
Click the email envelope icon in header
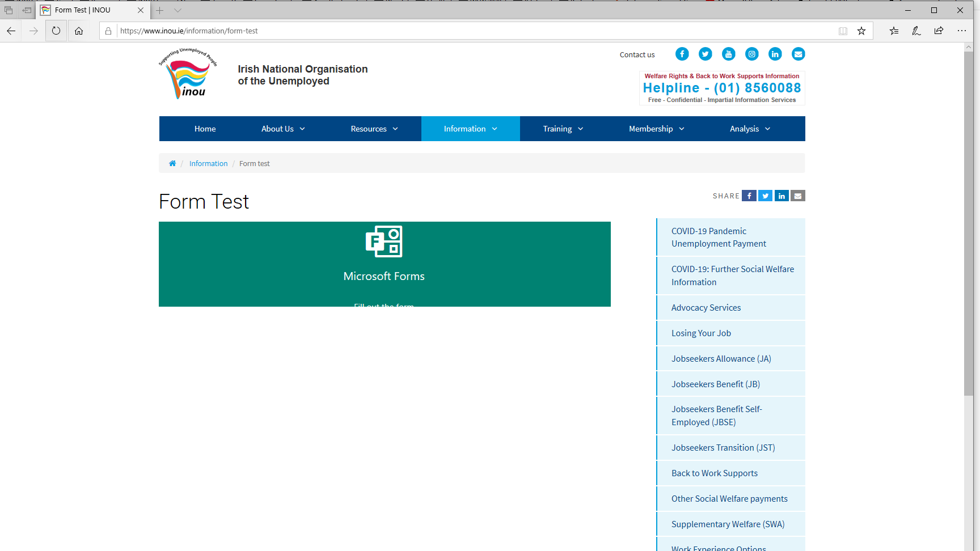pos(798,54)
